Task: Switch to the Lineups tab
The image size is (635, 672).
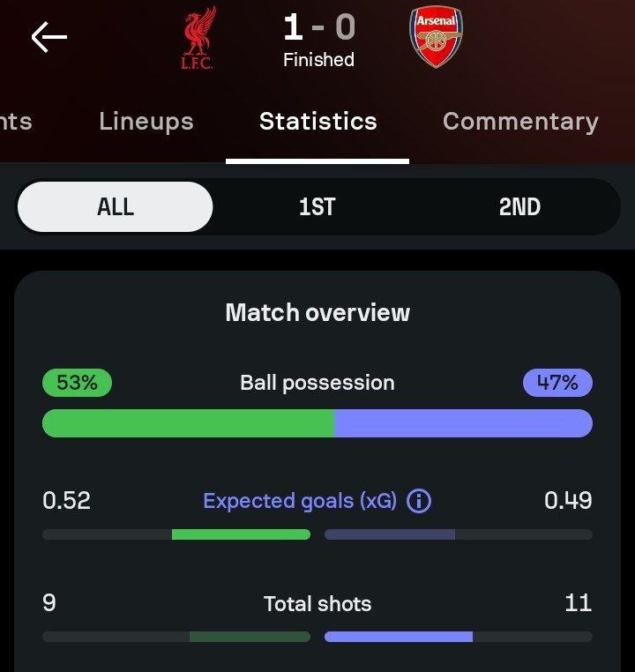Action: coord(146,122)
